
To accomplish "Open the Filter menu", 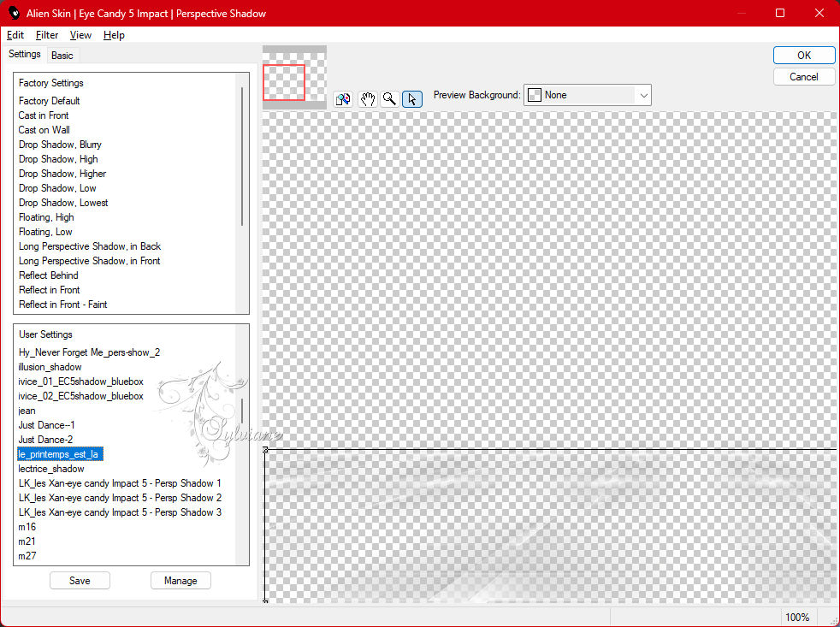I will 46,35.
